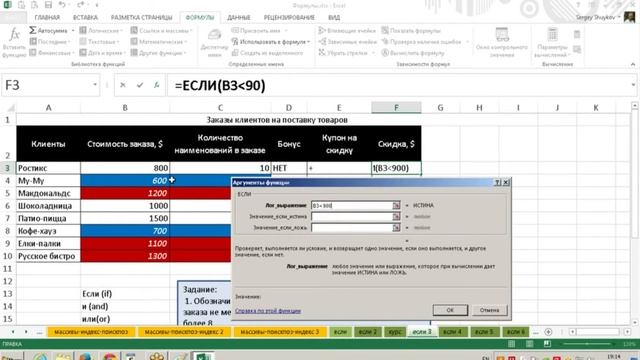Cancel formula entry with the X icon
640x360 pixels.
pos(122,85)
